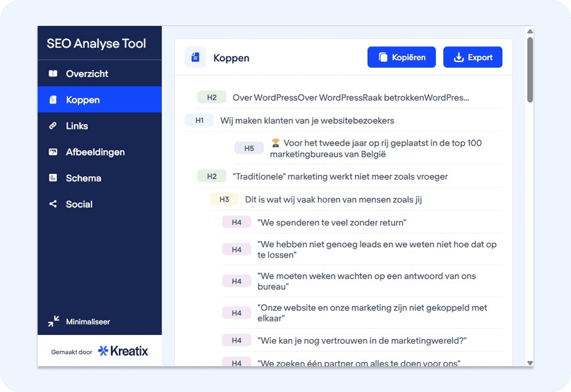Click the Minimaliseer collapse arrows icon
The width and height of the screenshot is (571, 392).
[54, 321]
